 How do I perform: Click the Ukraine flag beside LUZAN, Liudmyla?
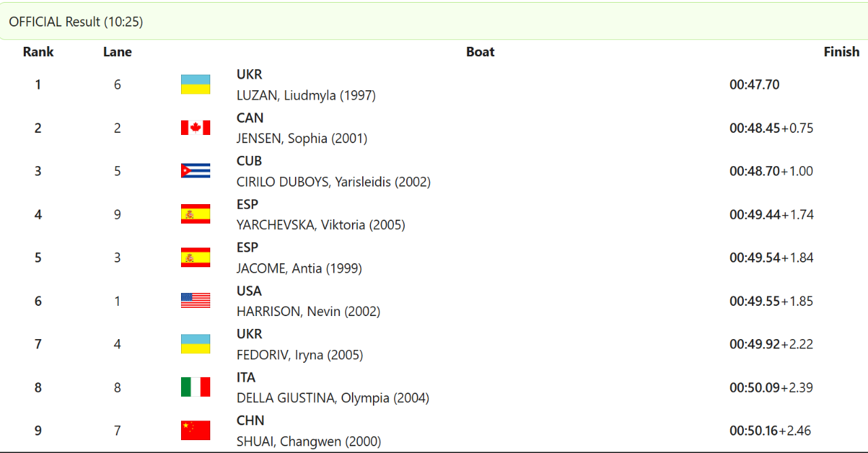pyautogui.click(x=195, y=85)
